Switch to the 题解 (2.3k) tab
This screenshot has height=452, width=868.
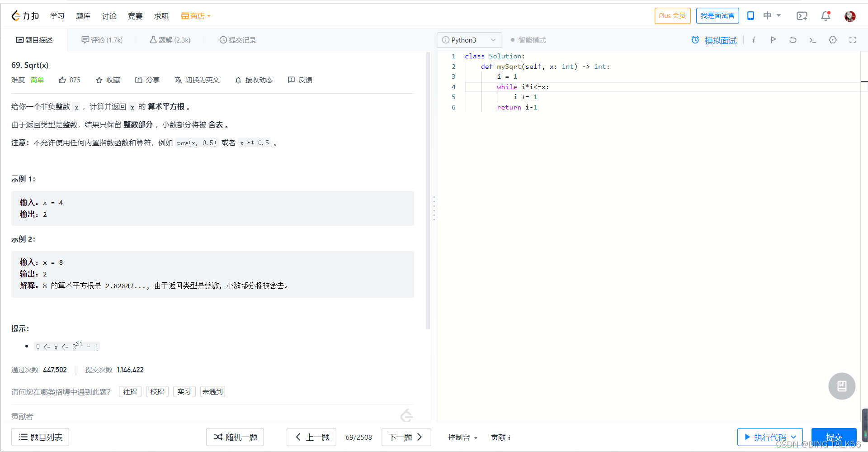pyautogui.click(x=170, y=40)
